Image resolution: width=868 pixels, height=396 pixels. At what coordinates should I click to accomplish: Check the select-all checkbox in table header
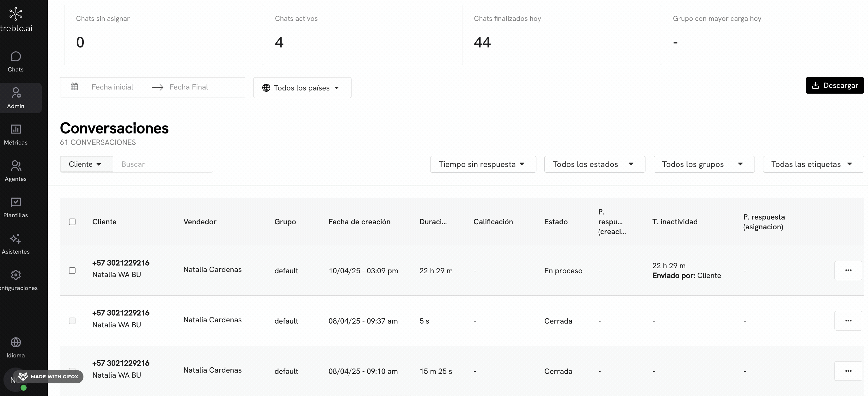pos(72,222)
